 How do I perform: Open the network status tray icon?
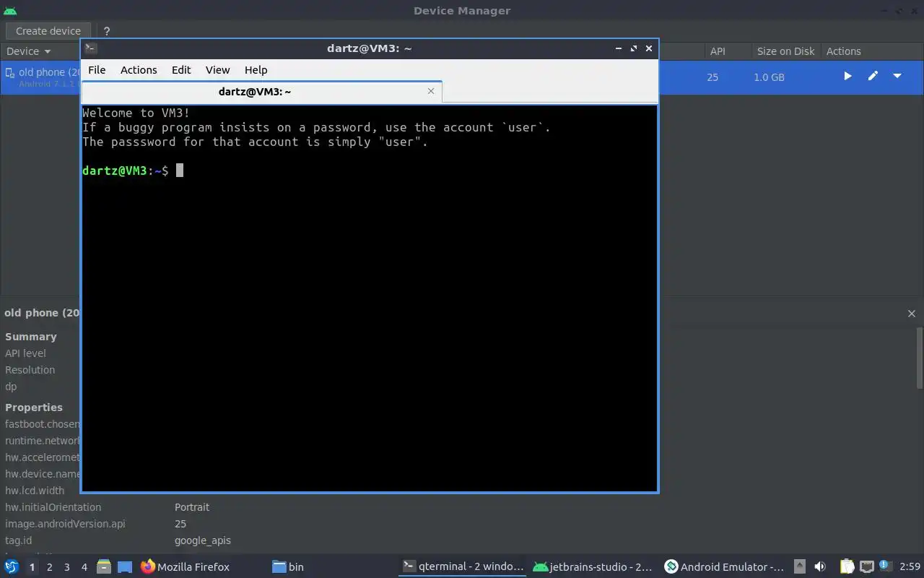867,566
